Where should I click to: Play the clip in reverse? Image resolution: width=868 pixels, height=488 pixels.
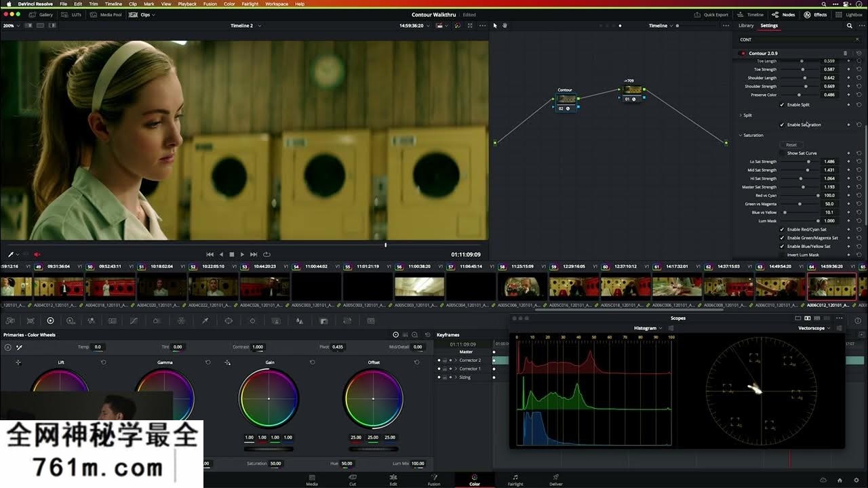[221, 254]
